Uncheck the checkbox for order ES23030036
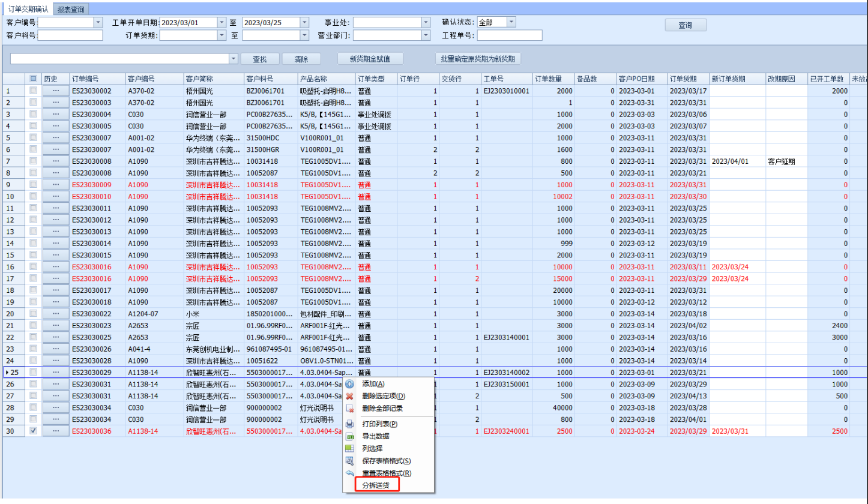 click(x=34, y=431)
